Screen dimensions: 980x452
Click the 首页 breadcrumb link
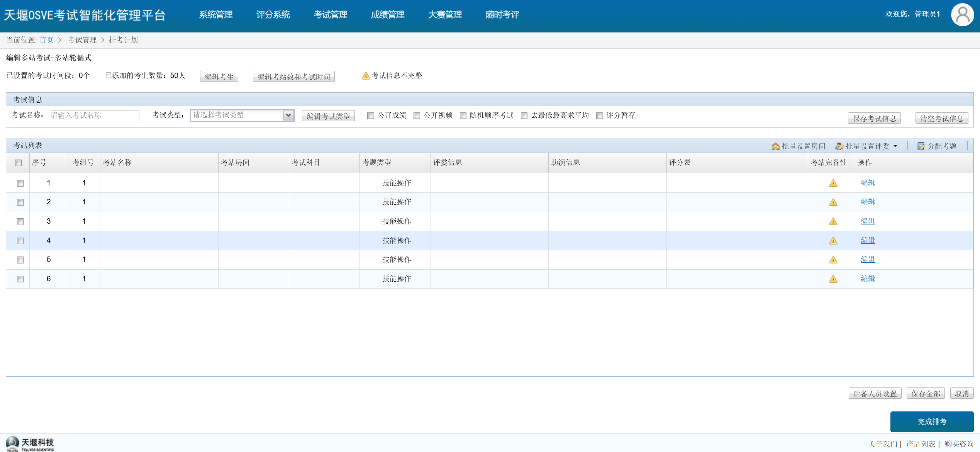pos(46,40)
